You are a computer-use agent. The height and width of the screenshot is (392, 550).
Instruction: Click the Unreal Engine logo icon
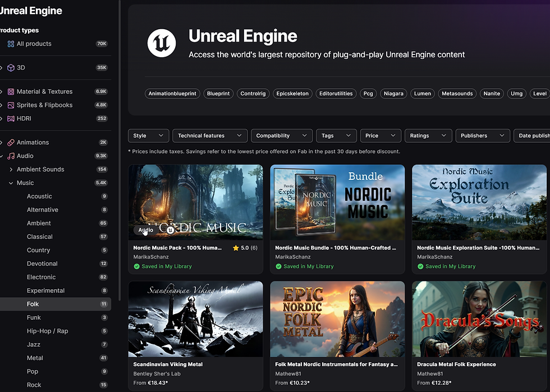pyautogui.click(x=162, y=43)
